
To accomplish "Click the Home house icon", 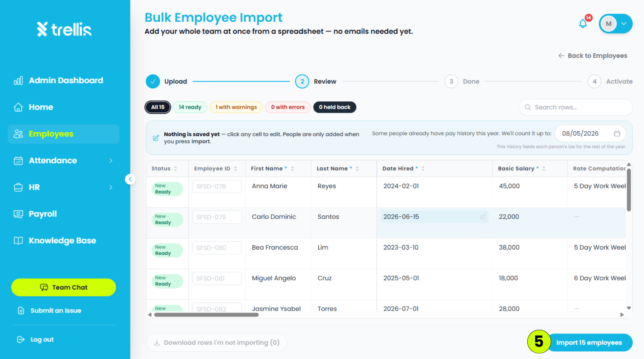I will (18, 107).
